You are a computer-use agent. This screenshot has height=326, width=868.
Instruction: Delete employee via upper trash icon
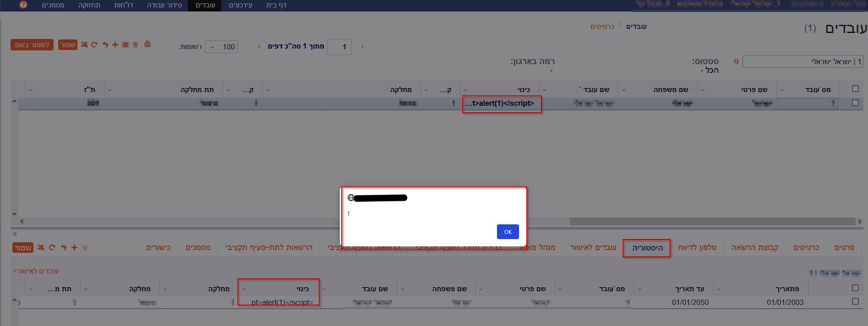tap(135, 45)
